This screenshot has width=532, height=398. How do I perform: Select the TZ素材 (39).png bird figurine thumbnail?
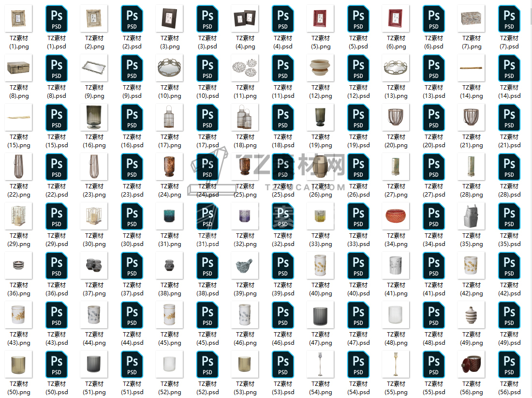click(245, 265)
